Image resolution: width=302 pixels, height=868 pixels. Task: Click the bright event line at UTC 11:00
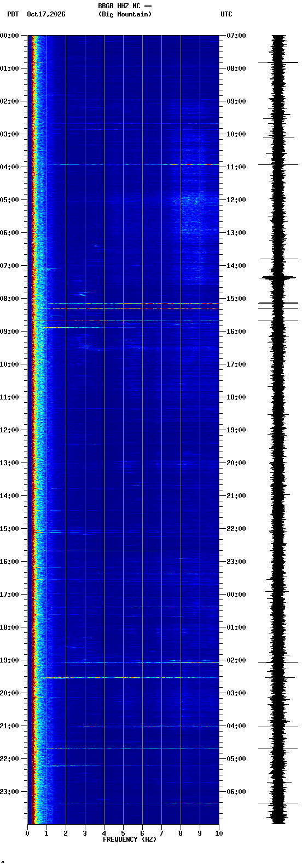133,164
